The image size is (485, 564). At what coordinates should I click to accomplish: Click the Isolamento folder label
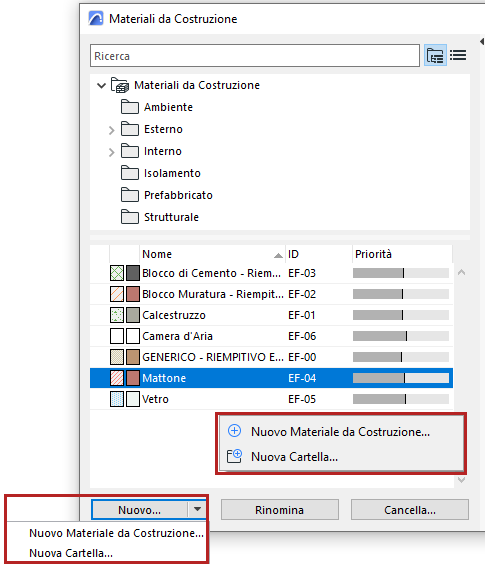tap(172, 173)
